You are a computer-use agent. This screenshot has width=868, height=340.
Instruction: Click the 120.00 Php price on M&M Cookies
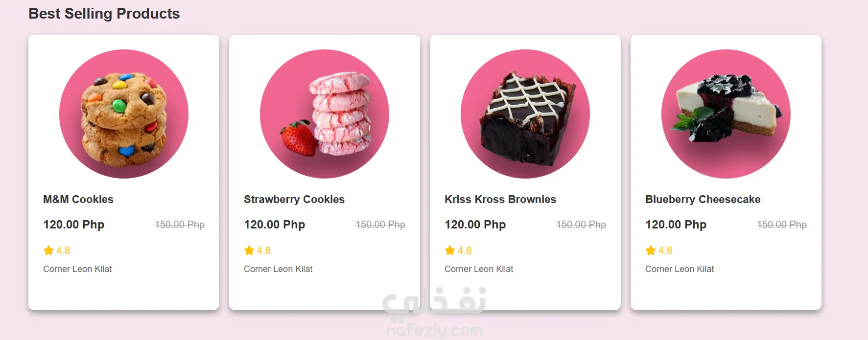74,225
